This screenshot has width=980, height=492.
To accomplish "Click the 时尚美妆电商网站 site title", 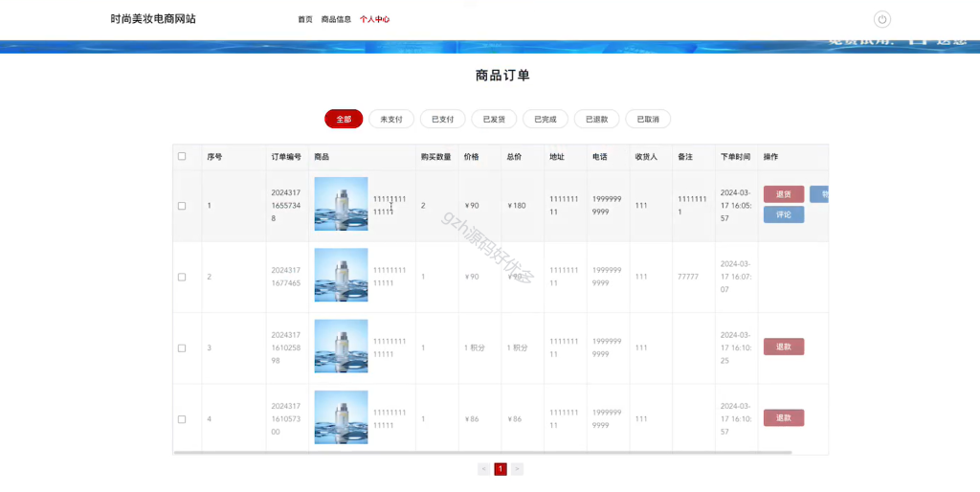I will 153,19.
